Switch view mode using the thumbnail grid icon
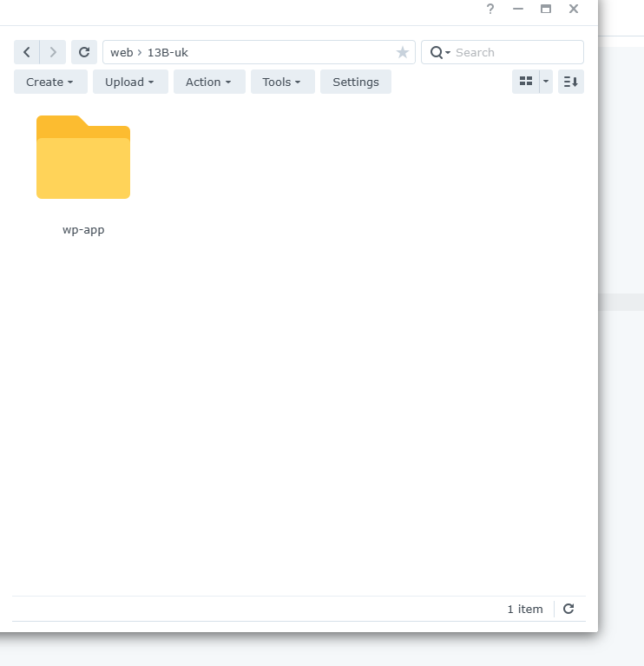 (x=525, y=82)
